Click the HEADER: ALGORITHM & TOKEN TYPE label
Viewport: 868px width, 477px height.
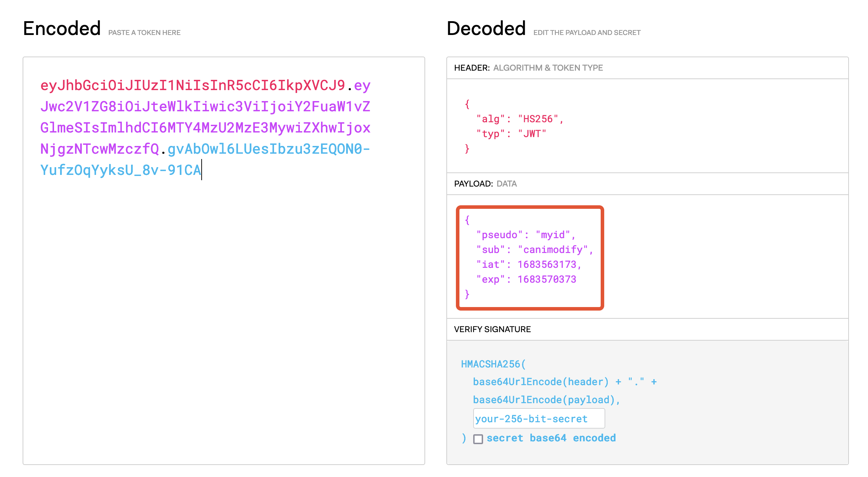click(528, 68)
